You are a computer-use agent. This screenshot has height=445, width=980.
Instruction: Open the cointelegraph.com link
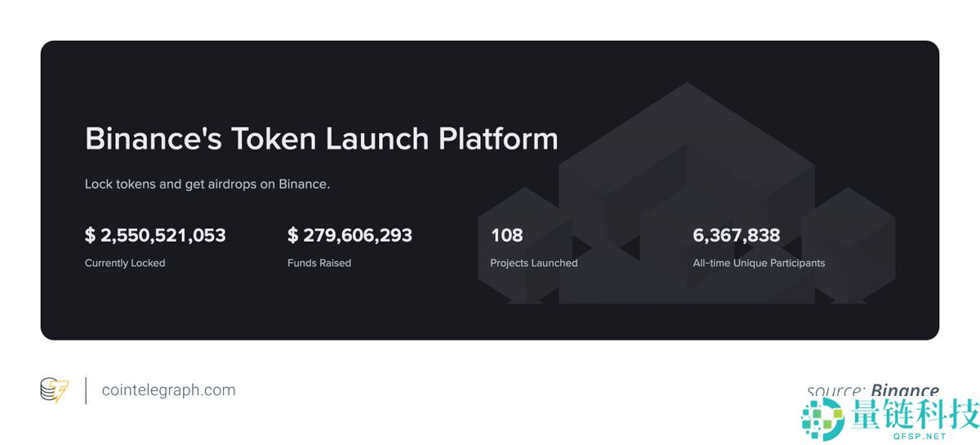pos(168,390)
